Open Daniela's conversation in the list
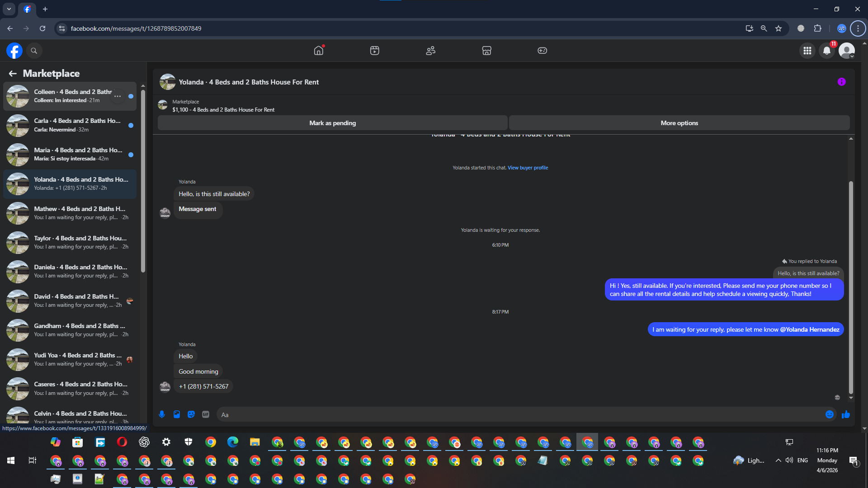 (70, 272)
